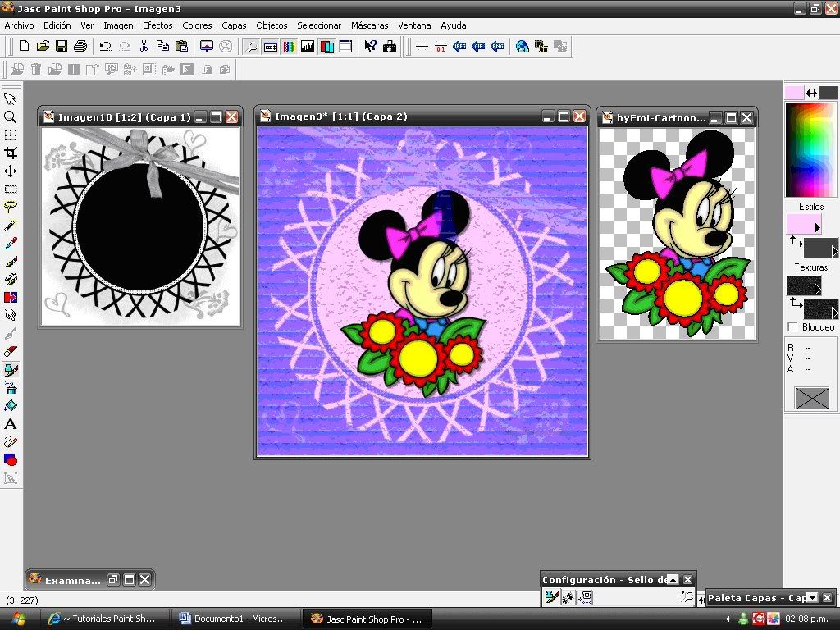Activate the Text tool

click(x=11, y=423)
